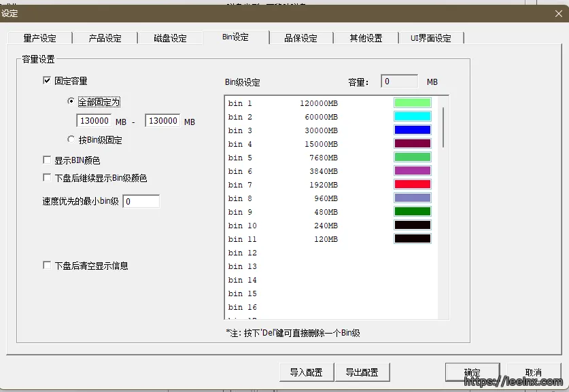The image size is (569, 392).
Task: Pick the red bin 7 color swatch
Action: 412,185
